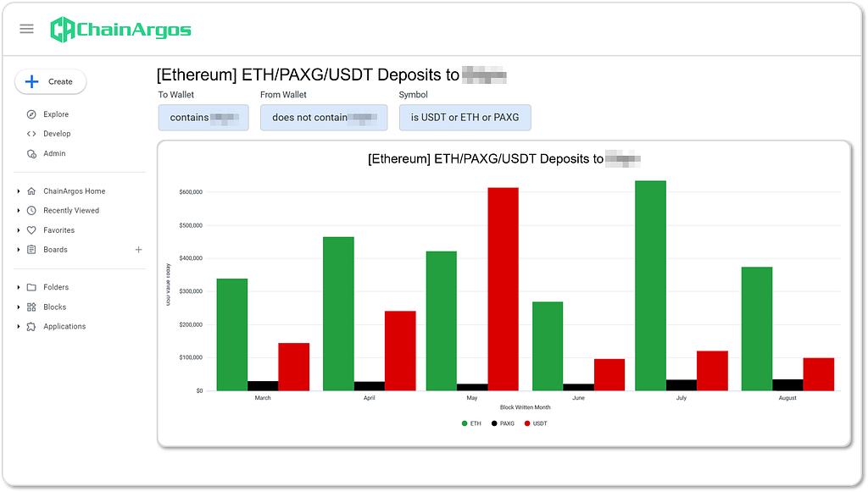The width and height of the screenshot is (868, 492).
Task: Click the $600,000 axis label
Action: tap(191, 192)
